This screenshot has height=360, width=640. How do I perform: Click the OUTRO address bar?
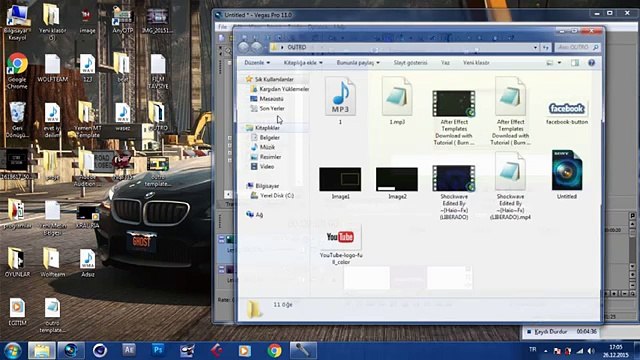(404, 47)
